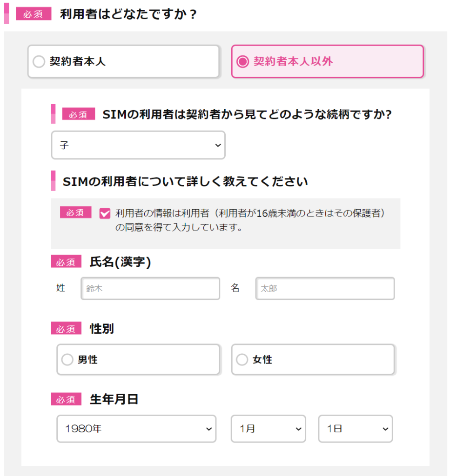The width and height of the screenshot is (450, 476).
Task: Open the birth year dropdown showing 1980年
Action: click(136, 429)
